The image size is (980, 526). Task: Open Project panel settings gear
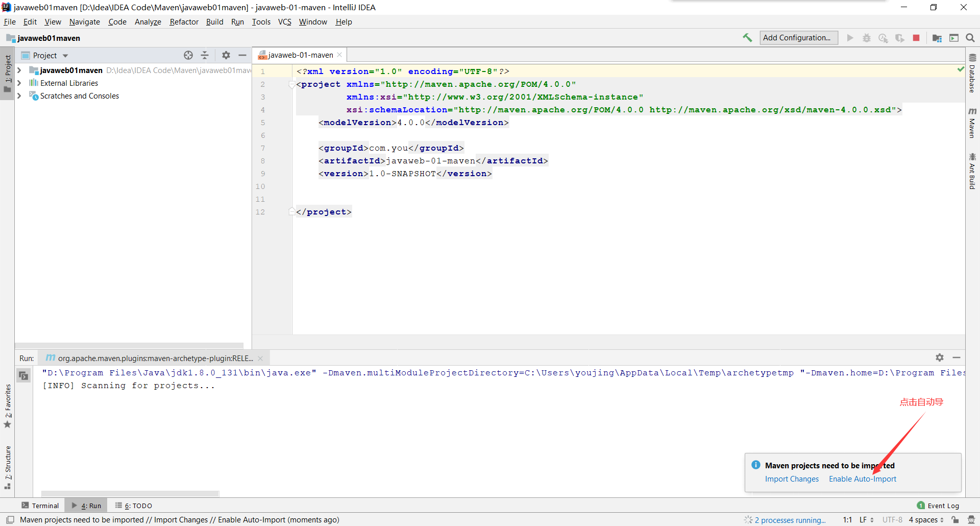coord(226,55)
